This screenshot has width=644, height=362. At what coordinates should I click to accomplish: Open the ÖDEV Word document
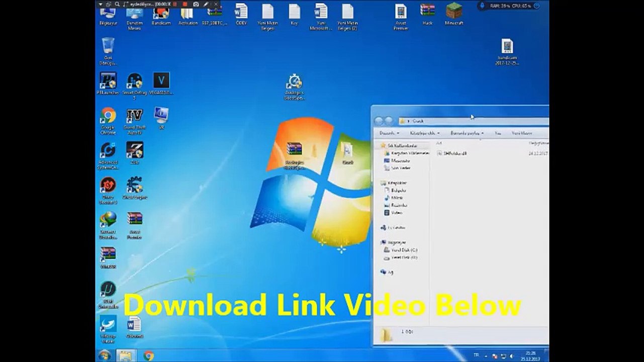pyautogui.click(x=241, y=14)
